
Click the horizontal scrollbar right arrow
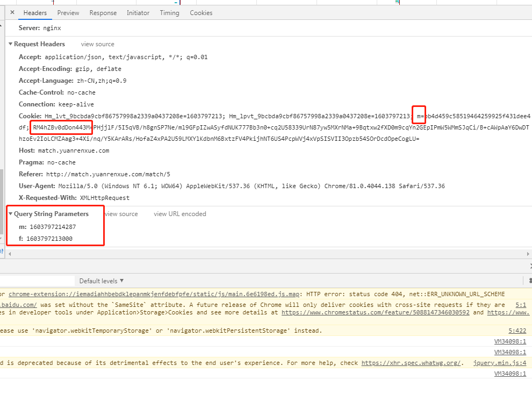click(x=528, y=254)
